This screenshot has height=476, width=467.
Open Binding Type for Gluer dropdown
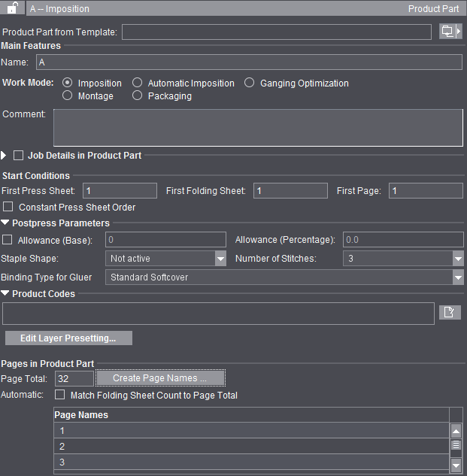click(x=458, y=277)
